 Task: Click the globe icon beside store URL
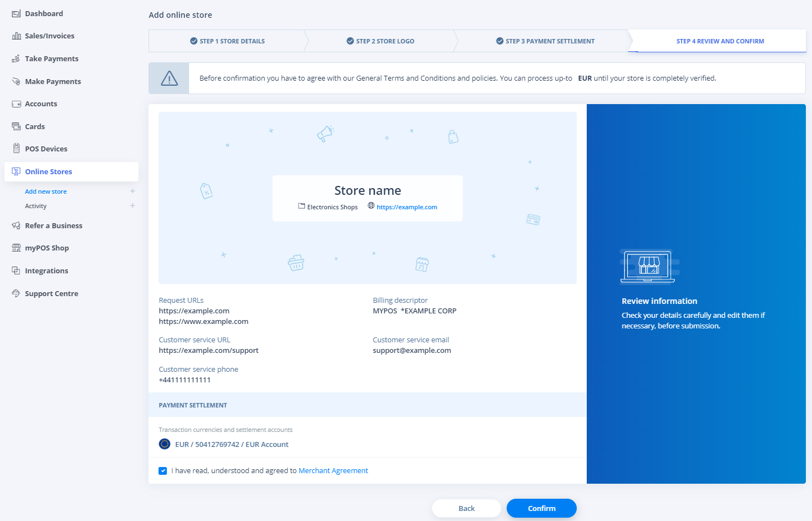[x=371, y=205]
